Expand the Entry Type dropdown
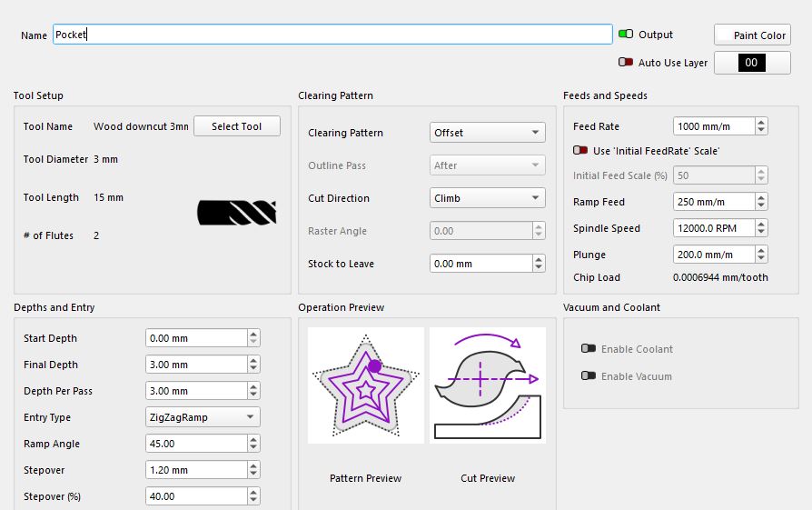This screenshot has height=510, width=812. point(203,417)
